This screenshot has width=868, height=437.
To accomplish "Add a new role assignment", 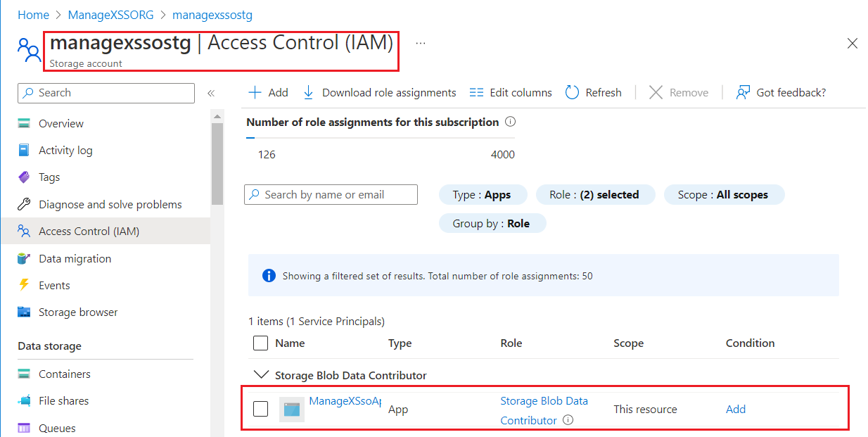I will (268, 92).
